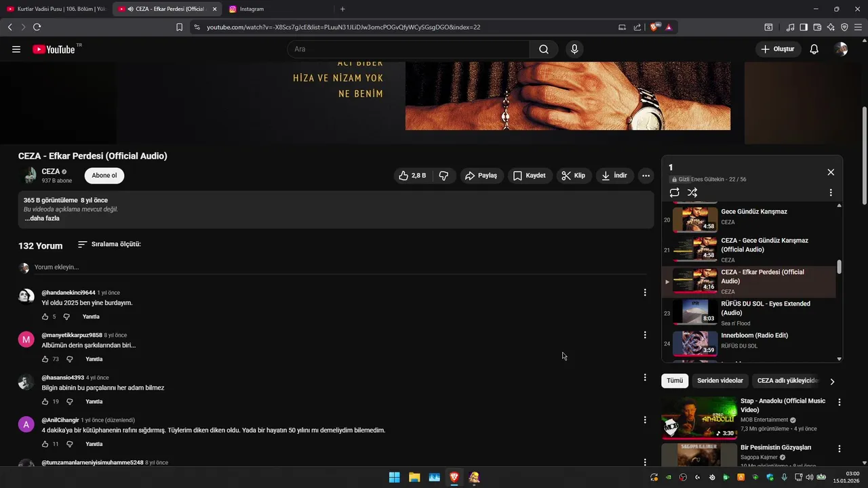
Task: Start voice search with microphone icon
Action: tap(574, 49)
